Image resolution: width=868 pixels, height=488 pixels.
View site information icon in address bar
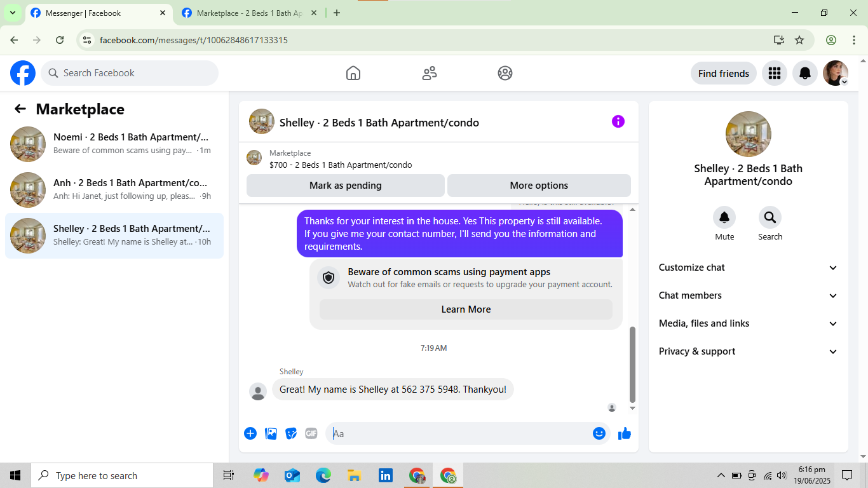click(x=88, y=40)
